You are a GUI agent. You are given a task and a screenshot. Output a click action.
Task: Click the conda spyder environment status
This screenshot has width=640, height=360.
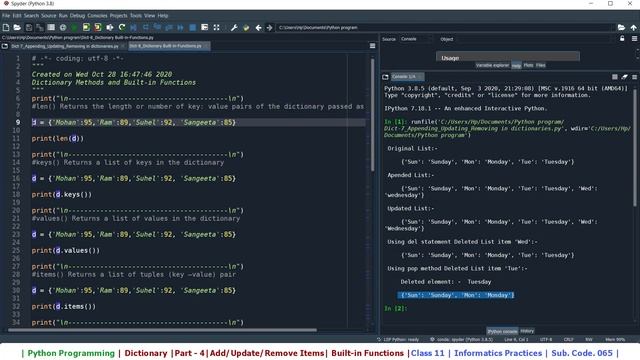click(x=461, y=339)
